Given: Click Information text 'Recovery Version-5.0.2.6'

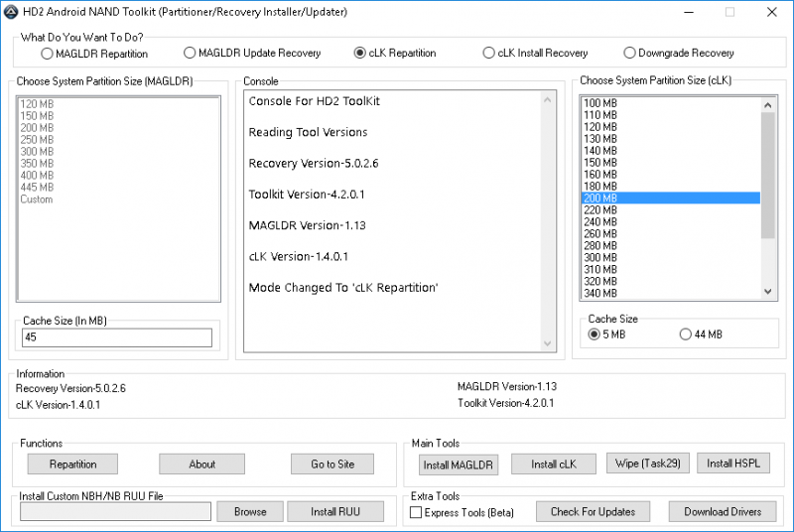Looking at the screenshot, I should click(70, 389).
